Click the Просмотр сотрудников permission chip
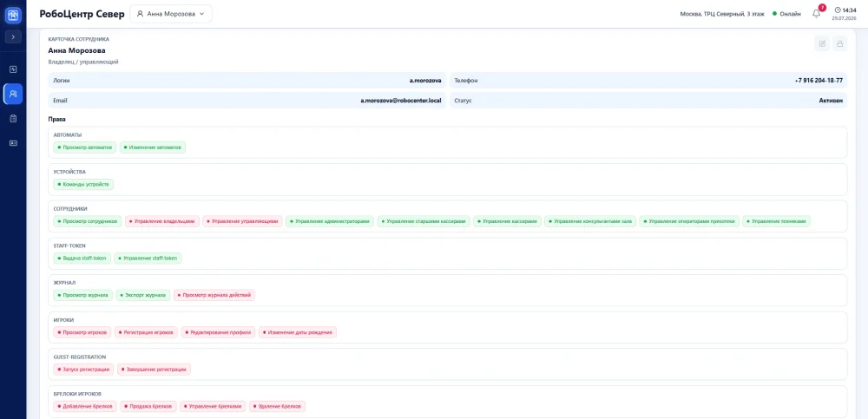This screenshot has width=868, height=419. click(88, 221)
